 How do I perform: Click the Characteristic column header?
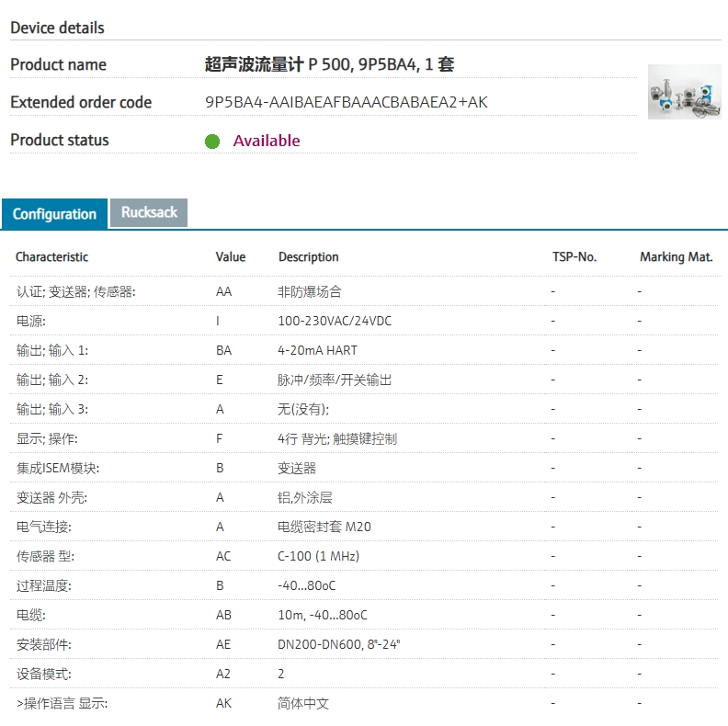click(x=51, y=257)
